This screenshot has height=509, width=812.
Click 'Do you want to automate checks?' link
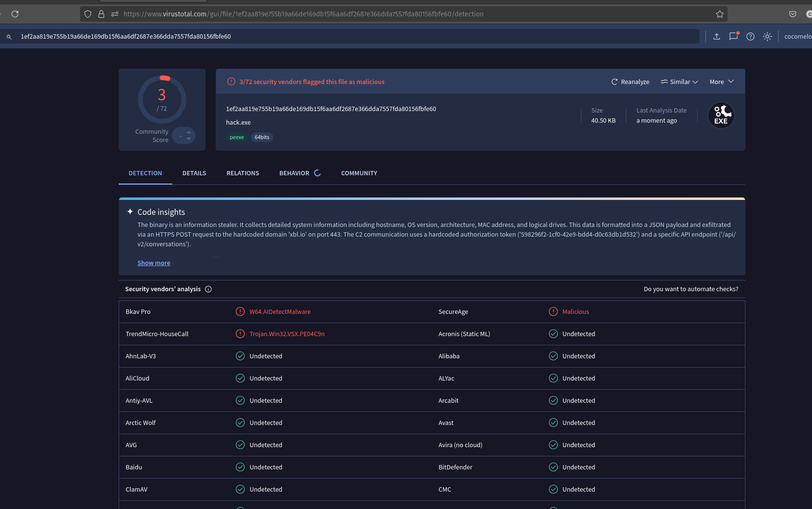coord(691,289)
